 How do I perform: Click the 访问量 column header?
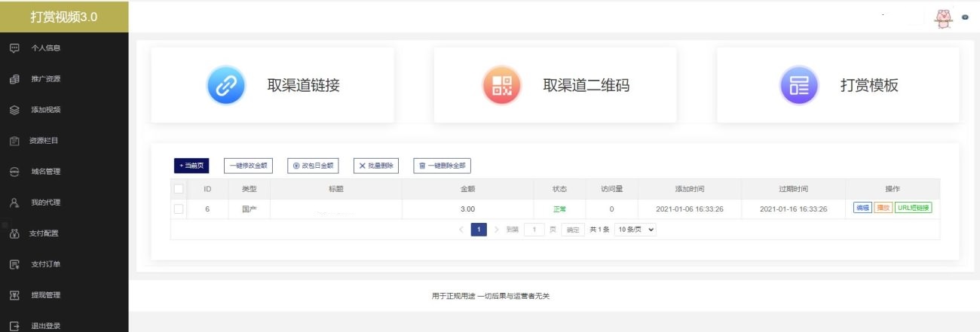pos(611,189)
